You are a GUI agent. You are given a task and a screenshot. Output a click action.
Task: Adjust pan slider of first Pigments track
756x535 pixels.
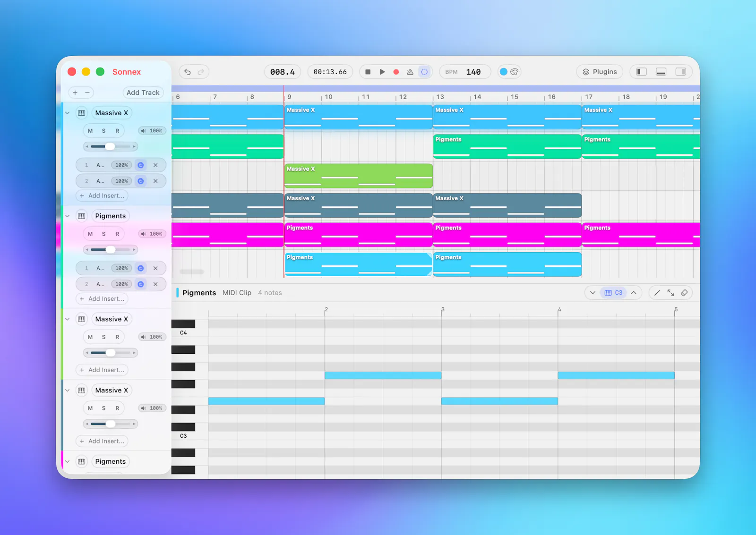pyautogui.click(x=111, y=249)
